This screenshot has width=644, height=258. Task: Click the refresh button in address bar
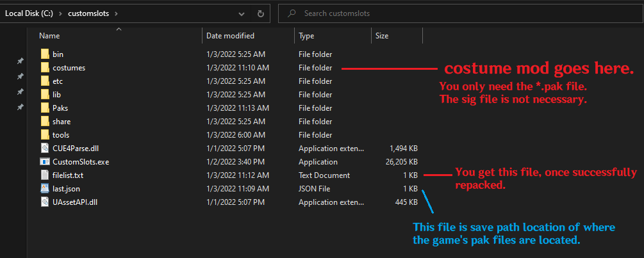(260, 13)
